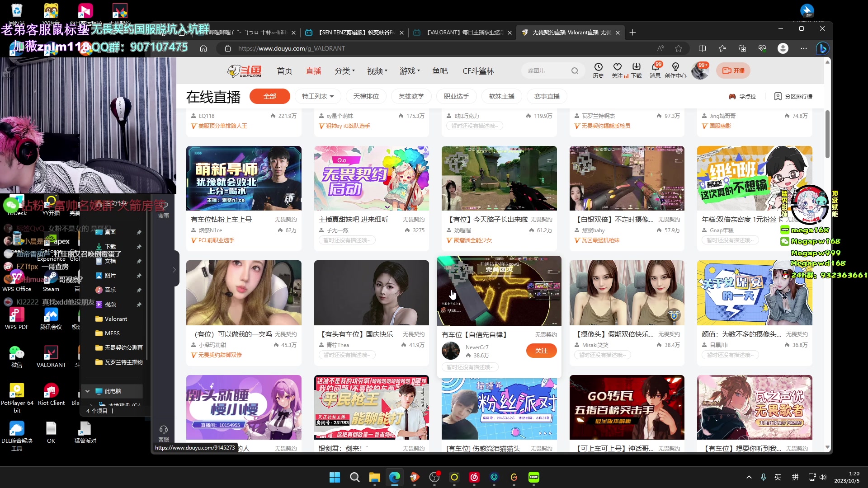Open the 历史 history clock icon
The width and height of the screenshot is (868, 488).
(x=598, y=70)
